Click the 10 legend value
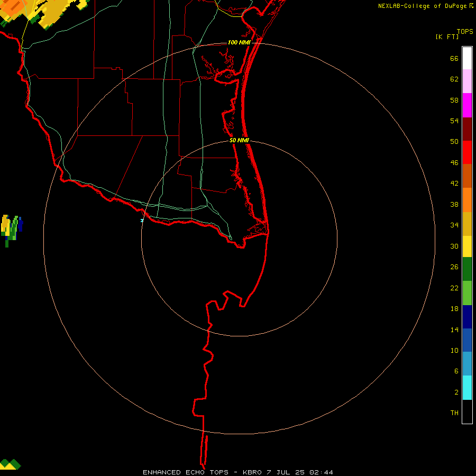 point(454,350)
